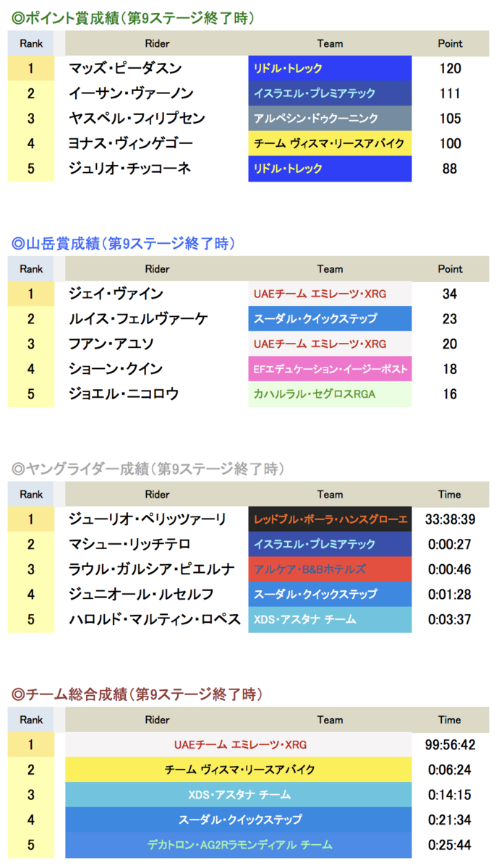Click the カハルラル・セグロスRGA team cell
The image size is (499, 868).
[x=330, y=394]
